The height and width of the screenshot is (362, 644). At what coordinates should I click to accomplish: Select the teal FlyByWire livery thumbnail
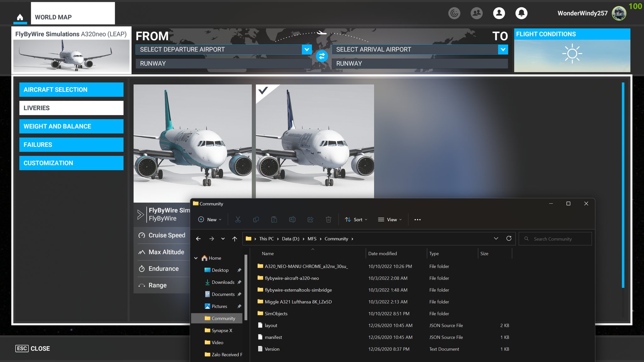pyautogui.click(x=192, y=143)
